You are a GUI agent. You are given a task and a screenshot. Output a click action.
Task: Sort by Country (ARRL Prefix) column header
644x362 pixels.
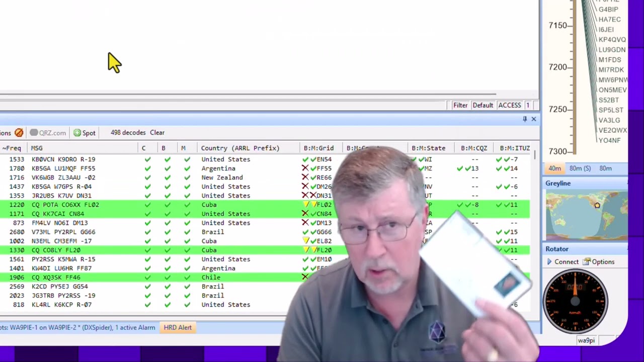[x=240, y=148]
